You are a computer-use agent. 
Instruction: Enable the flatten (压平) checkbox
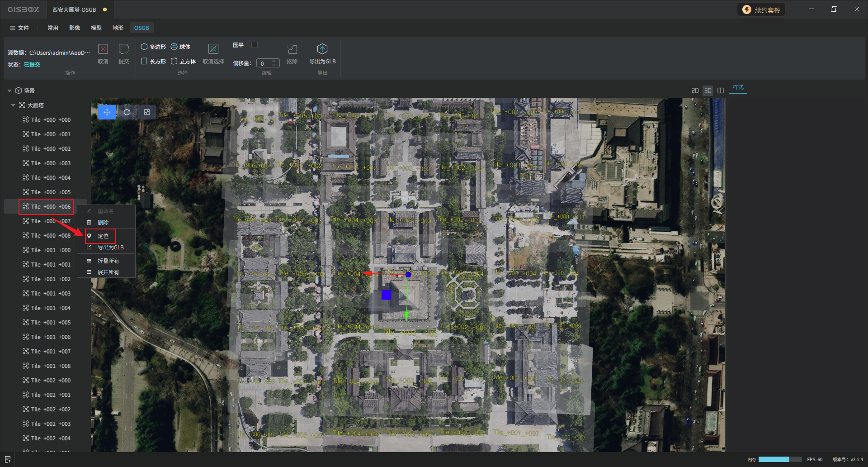(255, 45)
